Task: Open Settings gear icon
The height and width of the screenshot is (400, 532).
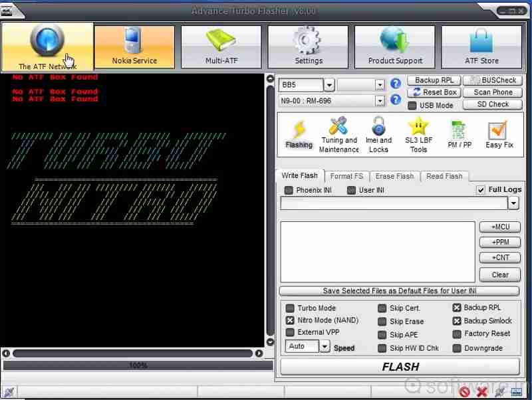Action: tap(307, 41)
